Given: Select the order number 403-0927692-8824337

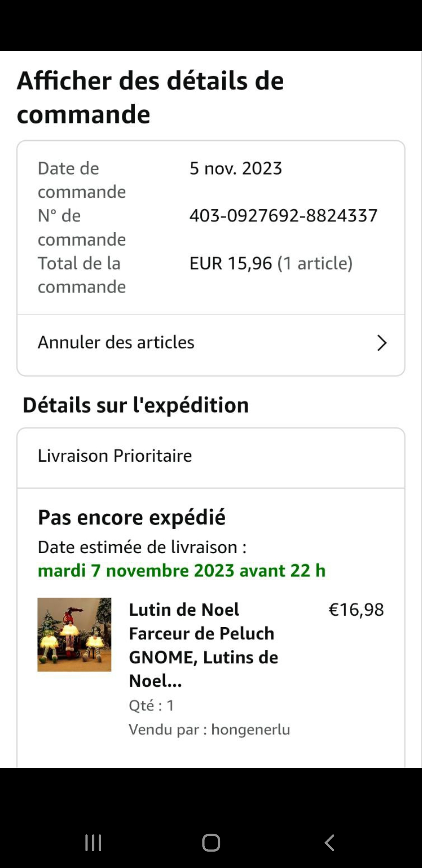Looking at the screenshot, I should 283,215.
